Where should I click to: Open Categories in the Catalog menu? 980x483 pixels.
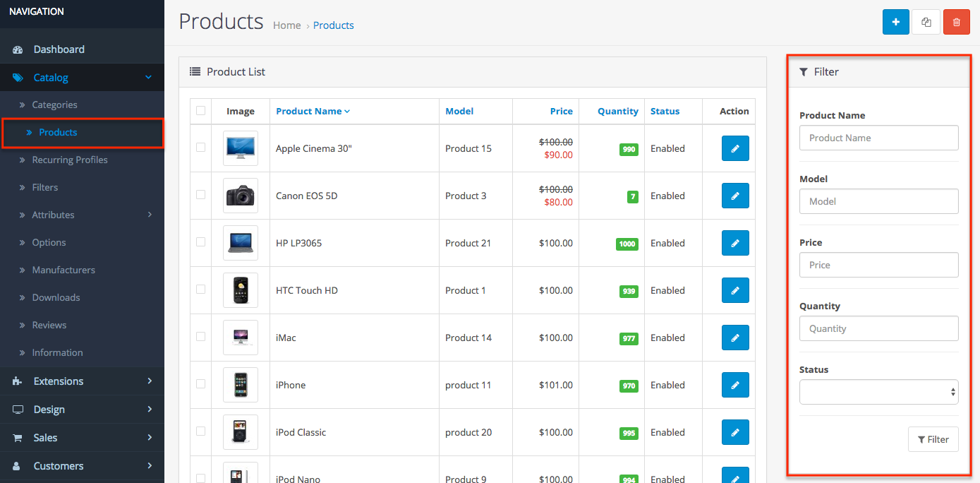[54, 105]
